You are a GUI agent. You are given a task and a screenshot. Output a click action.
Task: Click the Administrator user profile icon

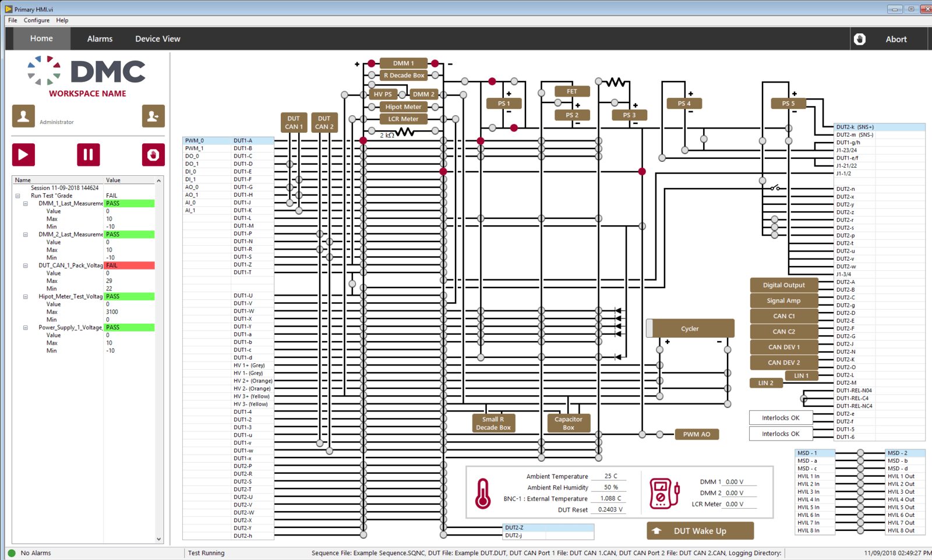point(23,116)
